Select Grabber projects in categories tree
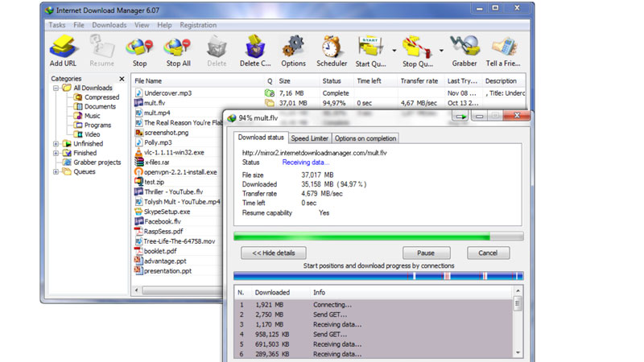 (92, 162)
